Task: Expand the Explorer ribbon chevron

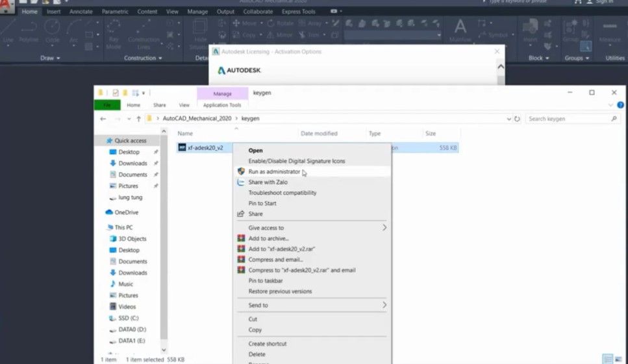Action: pos(610,105)
